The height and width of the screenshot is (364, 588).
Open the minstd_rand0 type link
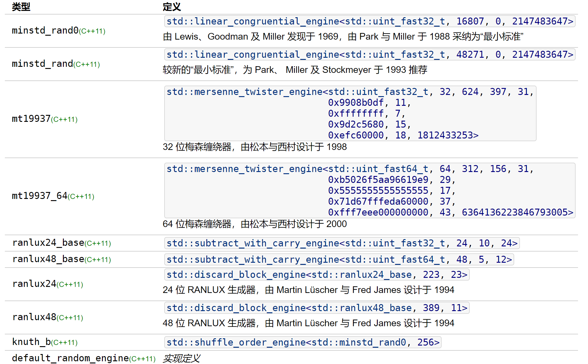[45, 31]
